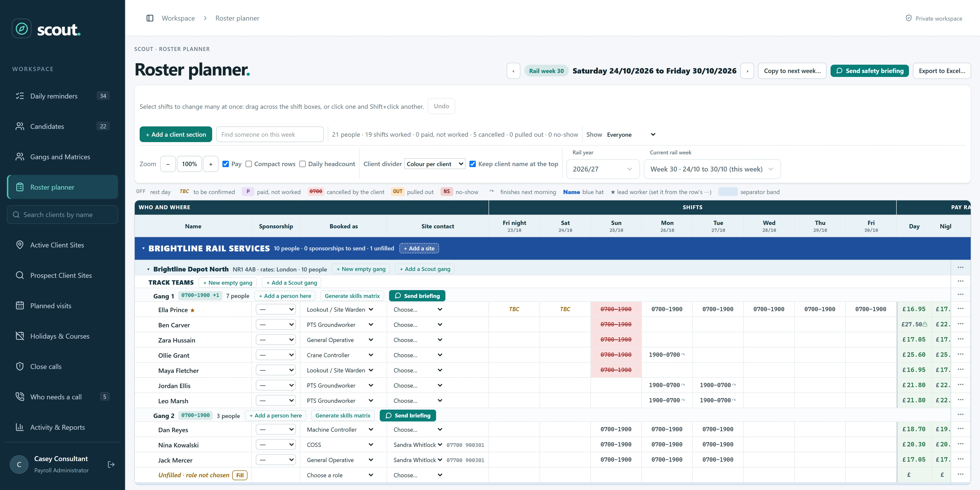This screenshot has width=980, height=490.
Task: Click Find someone on this week field
Action: tap(270, 134)
